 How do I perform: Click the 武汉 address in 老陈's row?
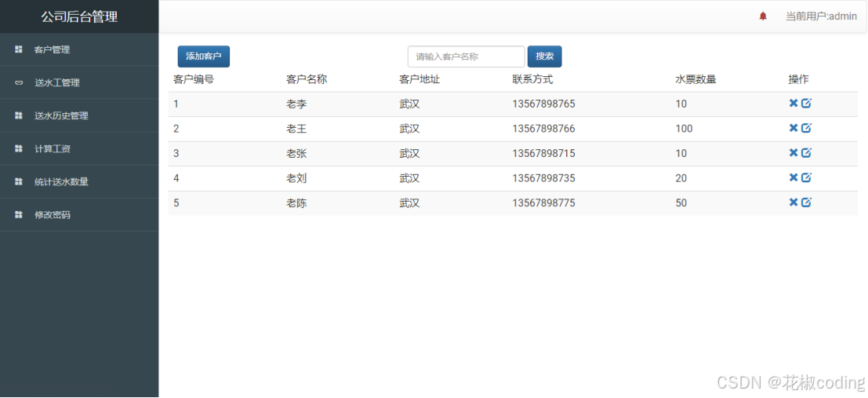click(409, 203)
